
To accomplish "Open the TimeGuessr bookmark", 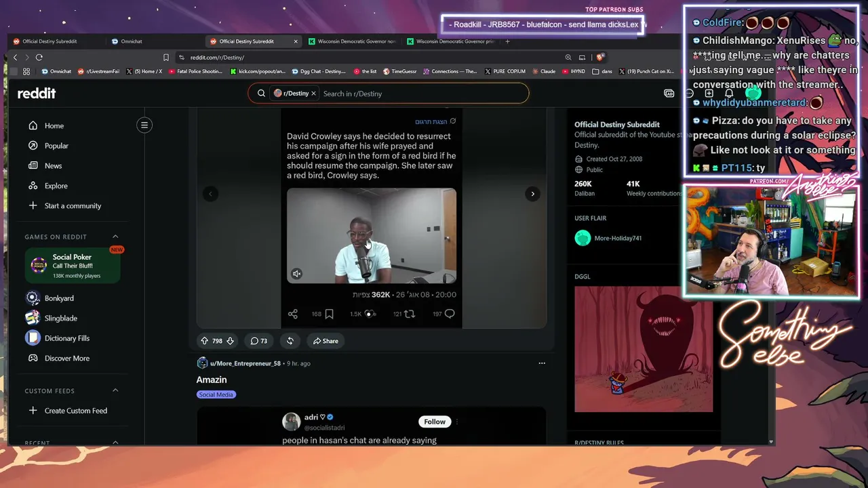I will pyautogui.click(x=400, y=71).
